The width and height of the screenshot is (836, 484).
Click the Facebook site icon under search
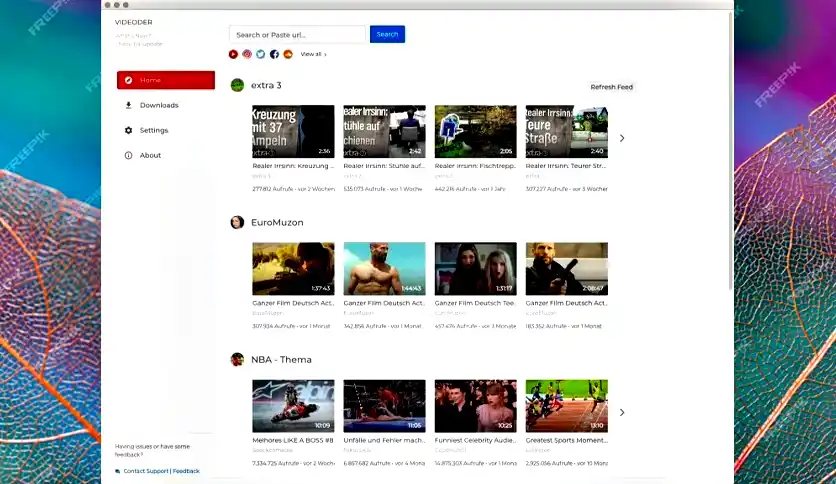click(274, 54)
